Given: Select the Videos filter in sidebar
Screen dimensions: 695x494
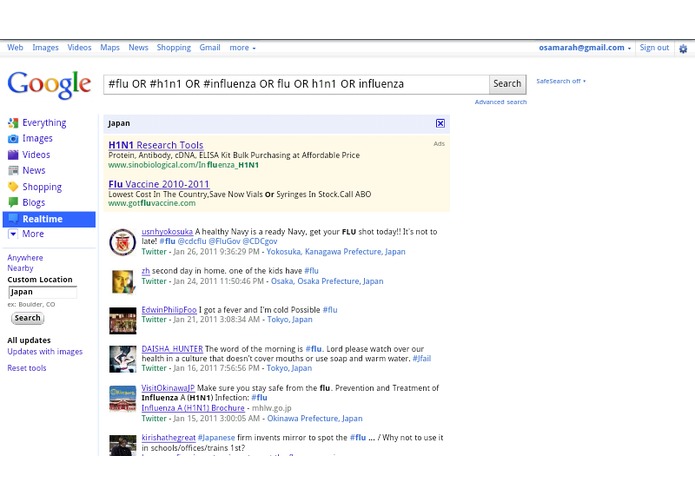Looking at the screenshot, I should [36, 155].
